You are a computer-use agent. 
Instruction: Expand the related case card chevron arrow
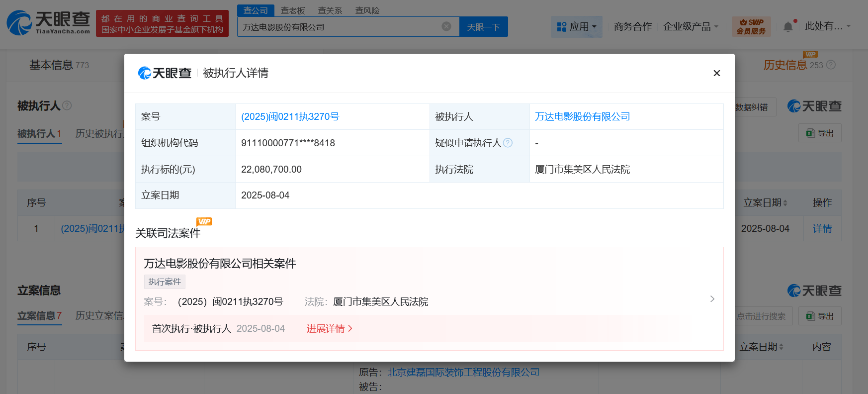coord(712,299)
